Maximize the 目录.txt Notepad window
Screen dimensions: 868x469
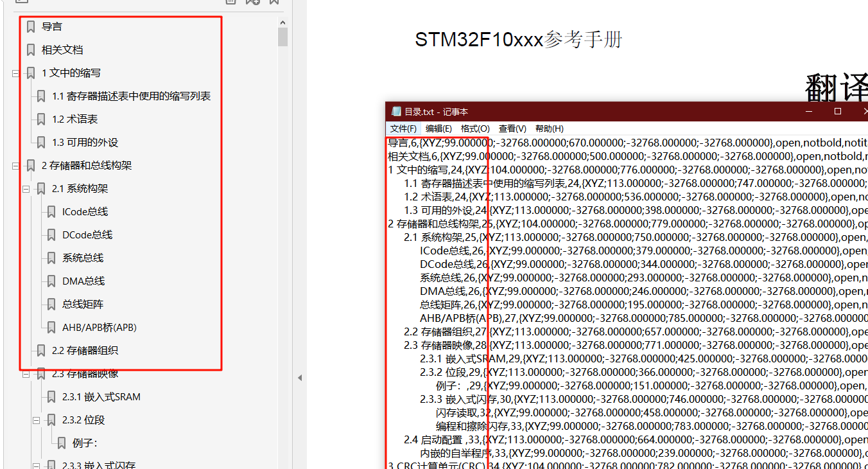(x=838, y=111)
